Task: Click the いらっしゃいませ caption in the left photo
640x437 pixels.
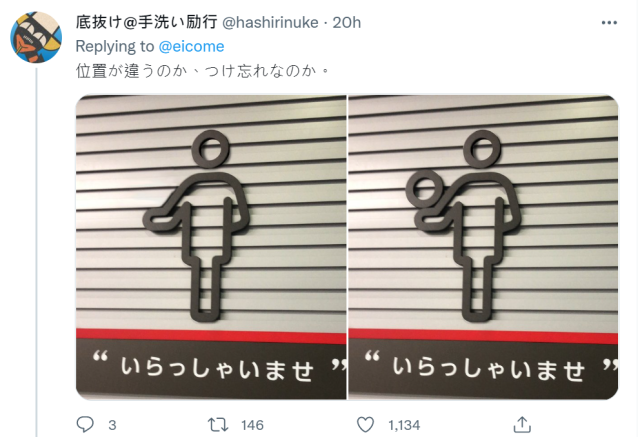Action: coord(217,369)
